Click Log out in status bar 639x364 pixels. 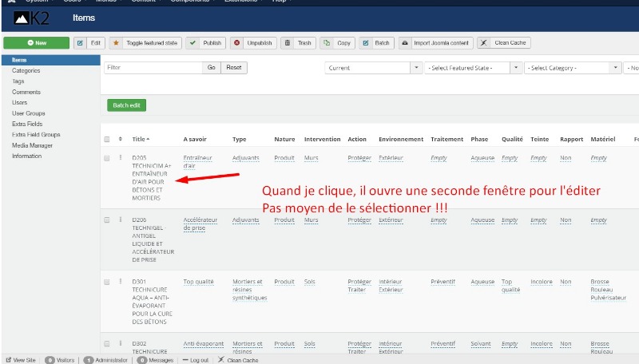pos(196,360)
